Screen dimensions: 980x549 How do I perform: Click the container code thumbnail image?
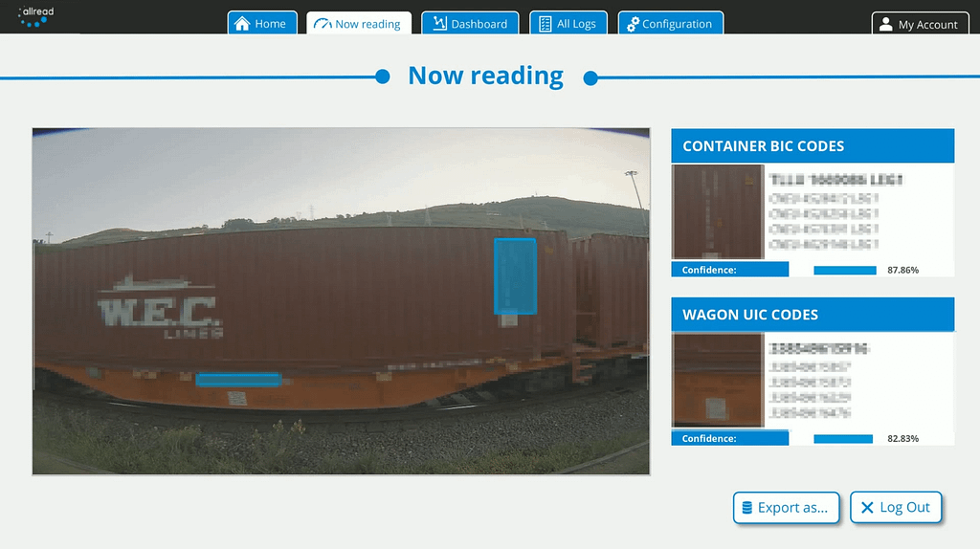point(718,211)
